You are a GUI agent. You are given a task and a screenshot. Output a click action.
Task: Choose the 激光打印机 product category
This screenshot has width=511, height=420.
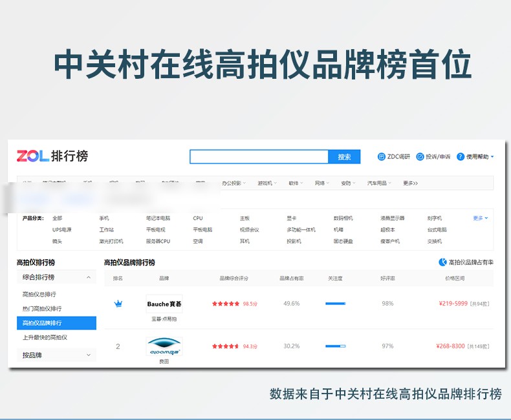[x=111, y=241]
